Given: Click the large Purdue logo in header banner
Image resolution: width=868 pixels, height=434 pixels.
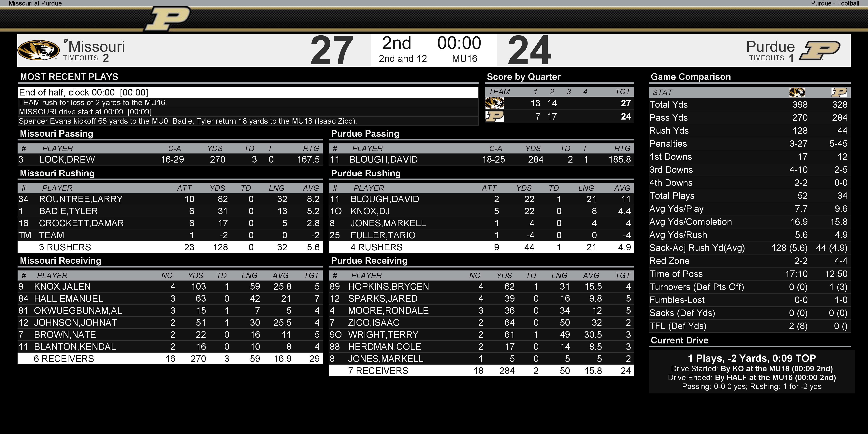Looking at the screenshot, I should click(167, 19).
